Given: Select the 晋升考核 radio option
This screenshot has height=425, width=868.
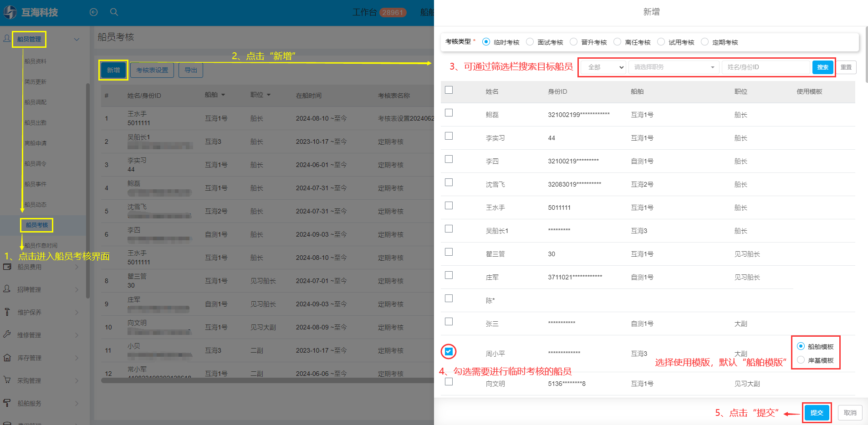Looking at the screenshot, I should pyautogui.click(x=573, y=42).
